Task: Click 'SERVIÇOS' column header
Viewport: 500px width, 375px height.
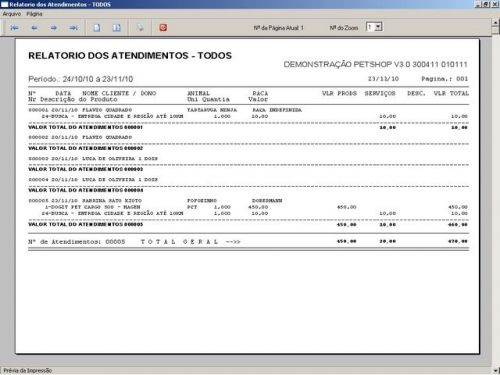Action: (x=380, y=93)
